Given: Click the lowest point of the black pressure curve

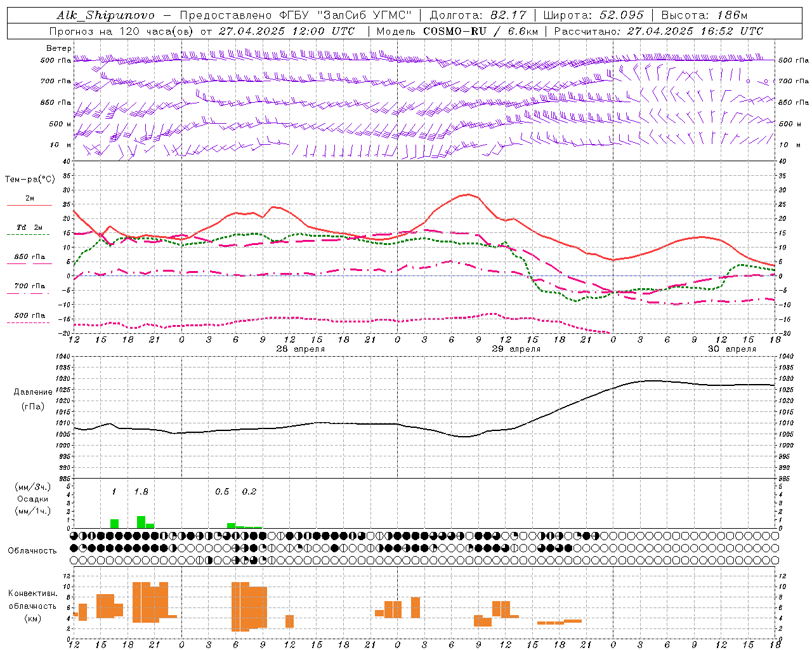Looking at the screenshot, I should pyautogui.click(x=465, y=437).
